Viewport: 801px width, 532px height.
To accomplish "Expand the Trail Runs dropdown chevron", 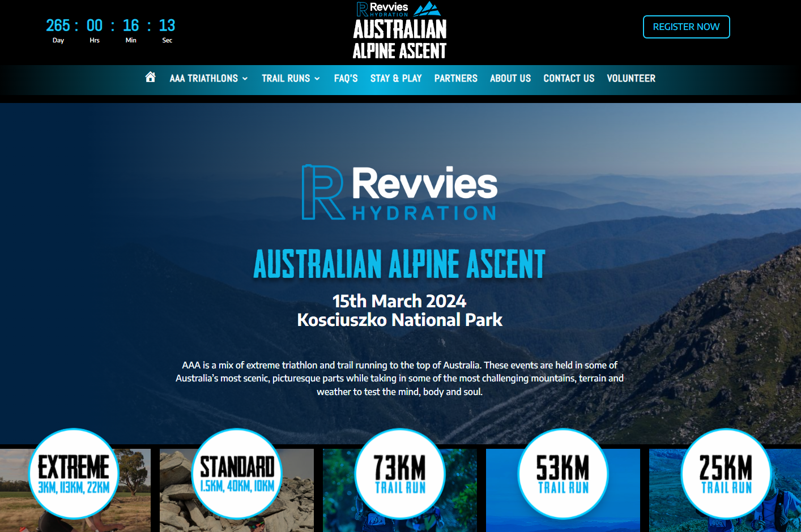I will [317, 79].
